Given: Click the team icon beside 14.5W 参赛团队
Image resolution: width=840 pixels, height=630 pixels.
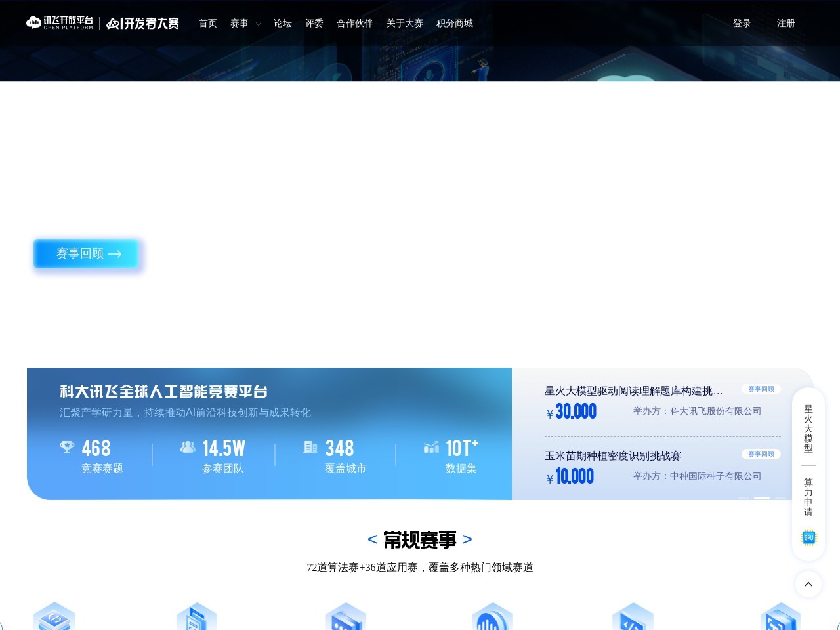Looking at the screenshot, I should click(x=188, y=448).
